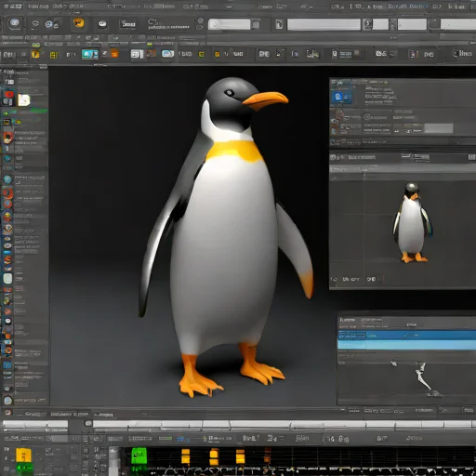The width and height of the screenshot is (476, 476).
Task: Open the cream document icon in the left sidebar
Action: point(24,99)
